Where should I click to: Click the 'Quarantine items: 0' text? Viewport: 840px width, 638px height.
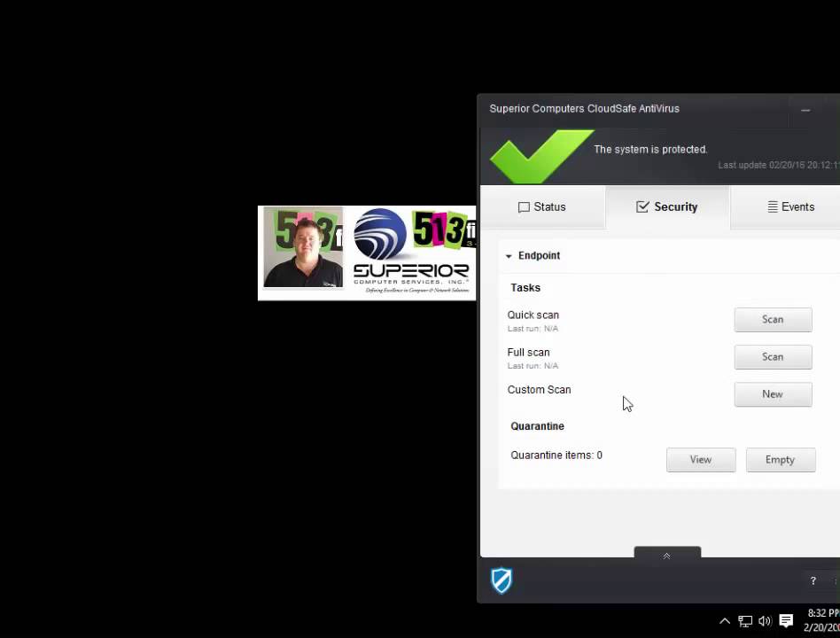(x=556, y=455)
